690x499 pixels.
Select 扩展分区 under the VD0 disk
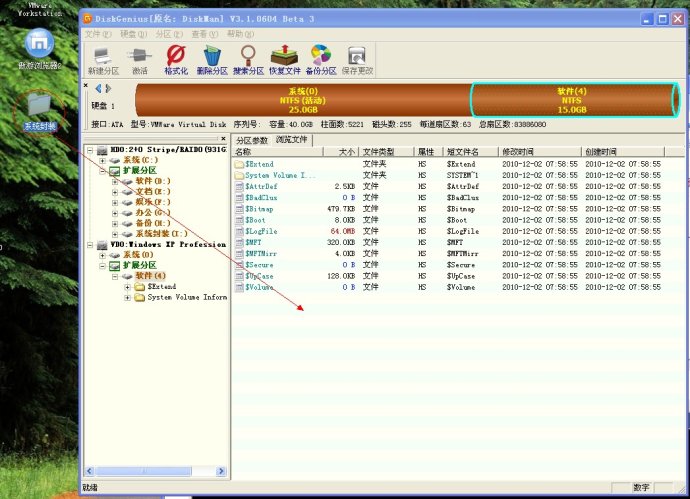[139, 265]
